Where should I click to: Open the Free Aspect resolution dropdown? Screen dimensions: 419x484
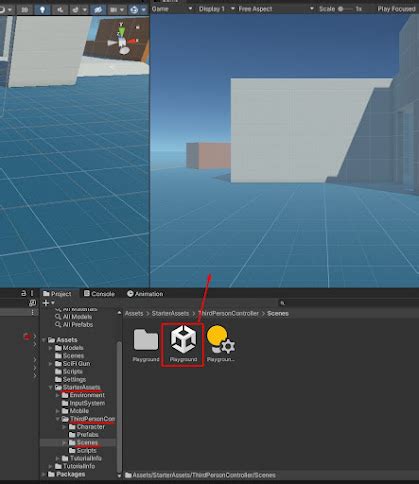tap(276, 9)
